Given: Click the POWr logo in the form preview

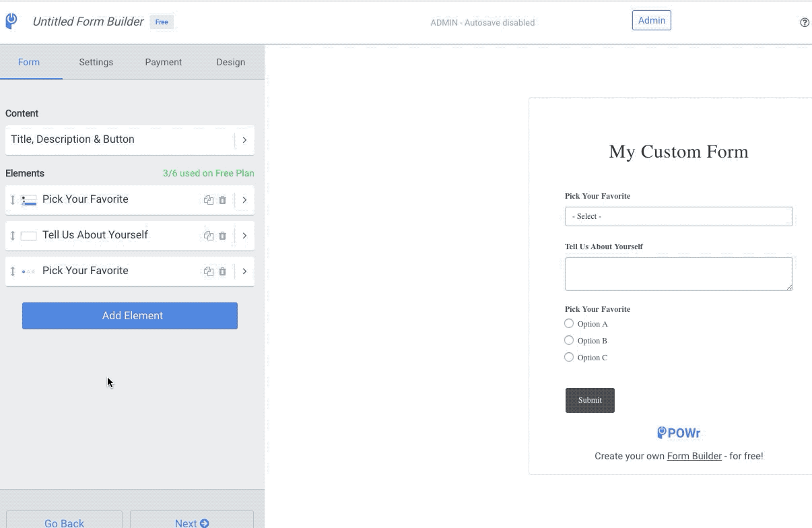Looking at the screenshot, I should click(x=678, y=432).
